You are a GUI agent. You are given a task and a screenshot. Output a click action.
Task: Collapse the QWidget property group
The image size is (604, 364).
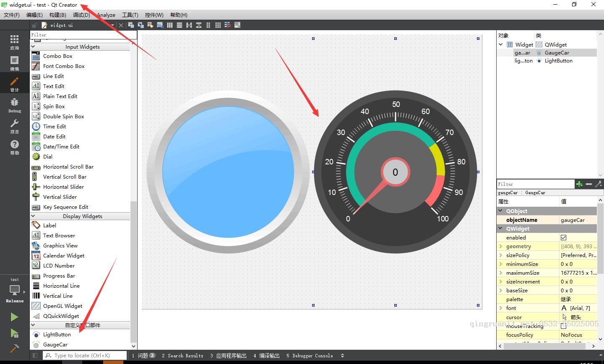pos(500,229)
